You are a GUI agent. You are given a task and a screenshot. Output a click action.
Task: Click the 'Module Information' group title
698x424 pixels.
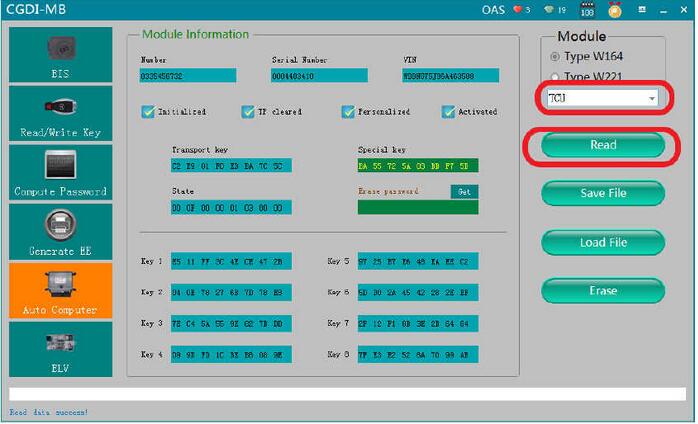[x=195, y=34]
